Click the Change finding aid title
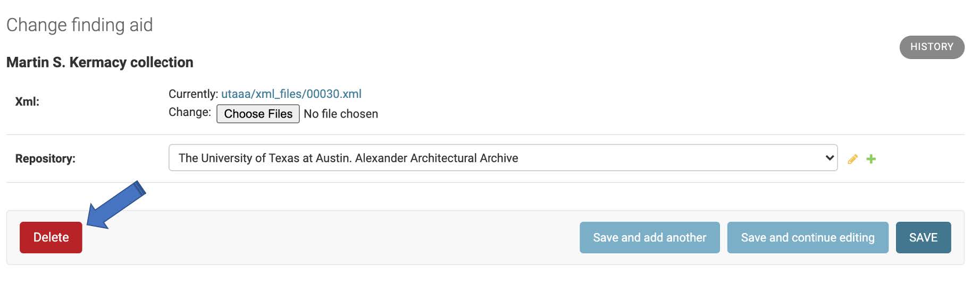 [x=80, y=25]
